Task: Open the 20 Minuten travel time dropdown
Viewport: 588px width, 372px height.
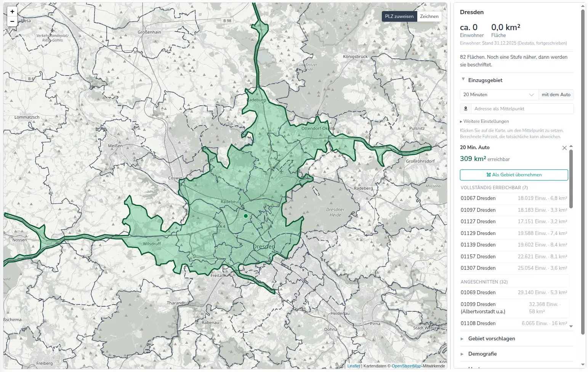Action: (x=499, y=95)
